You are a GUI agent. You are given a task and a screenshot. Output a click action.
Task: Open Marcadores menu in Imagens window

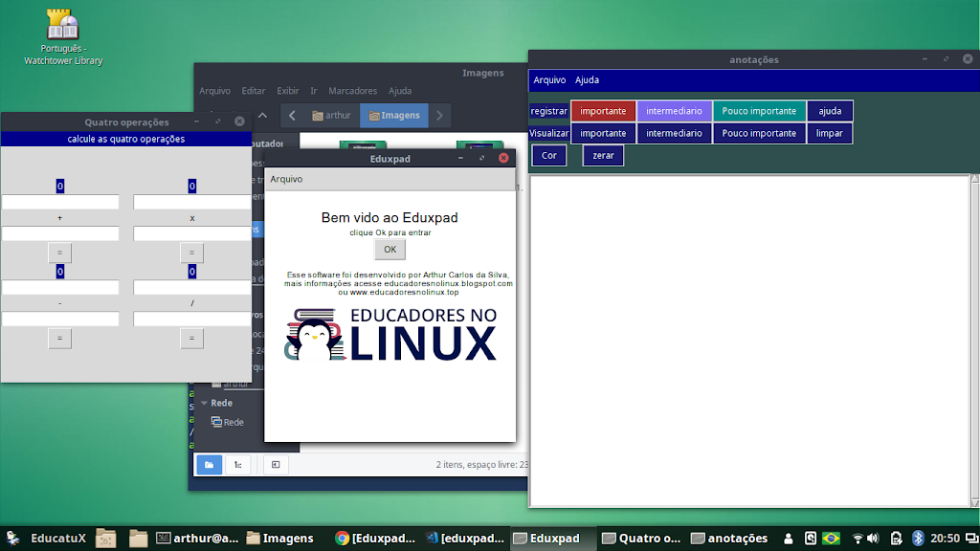352,91
